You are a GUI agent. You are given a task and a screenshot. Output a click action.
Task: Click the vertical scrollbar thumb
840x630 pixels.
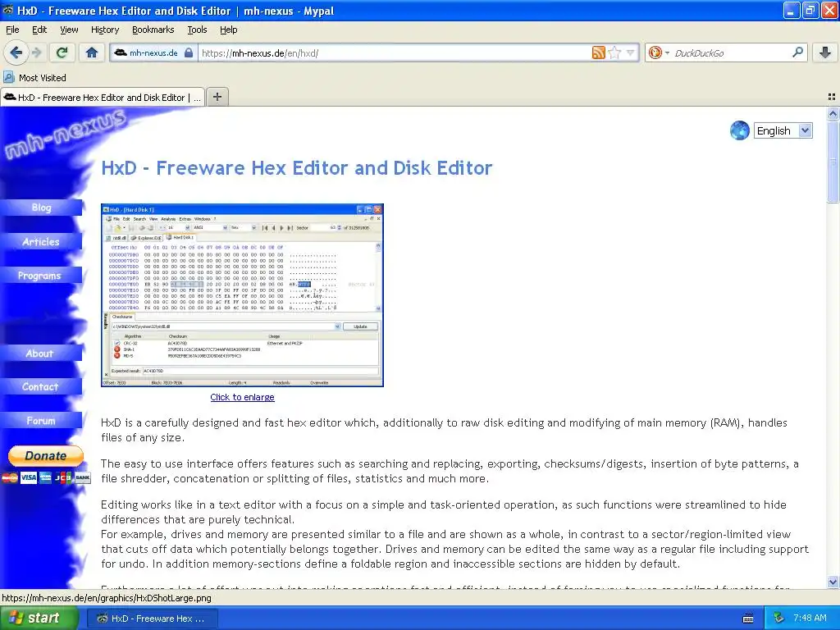(833, 162)
